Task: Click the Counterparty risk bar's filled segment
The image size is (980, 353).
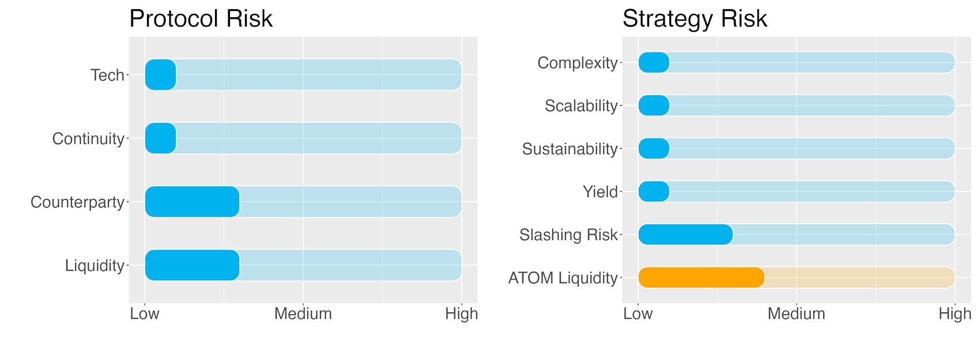Action: 192,202
